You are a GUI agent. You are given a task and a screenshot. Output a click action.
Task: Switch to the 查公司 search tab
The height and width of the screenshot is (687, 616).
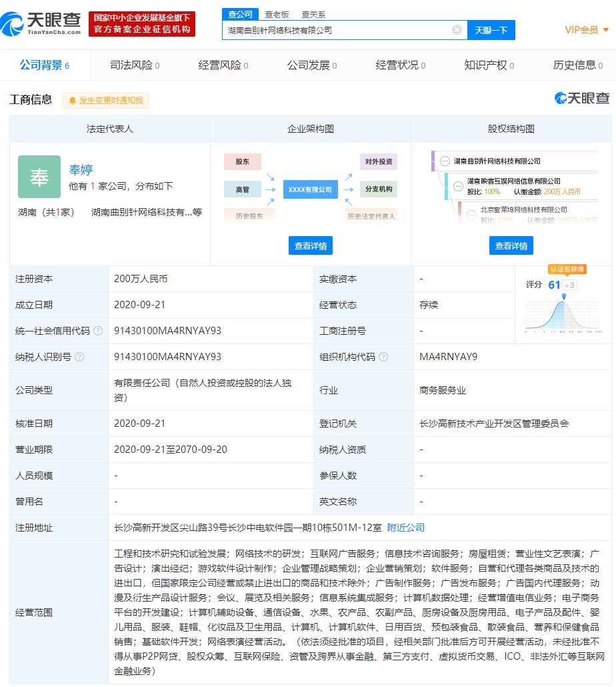(240, 15)
